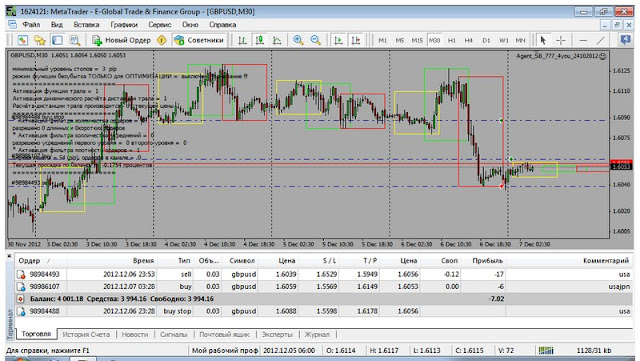Image resolution: width=640 pixels, height=361 pixels.
Task: Open the chat notification icon
Action: pyautogui.click(x=625, y=40)
